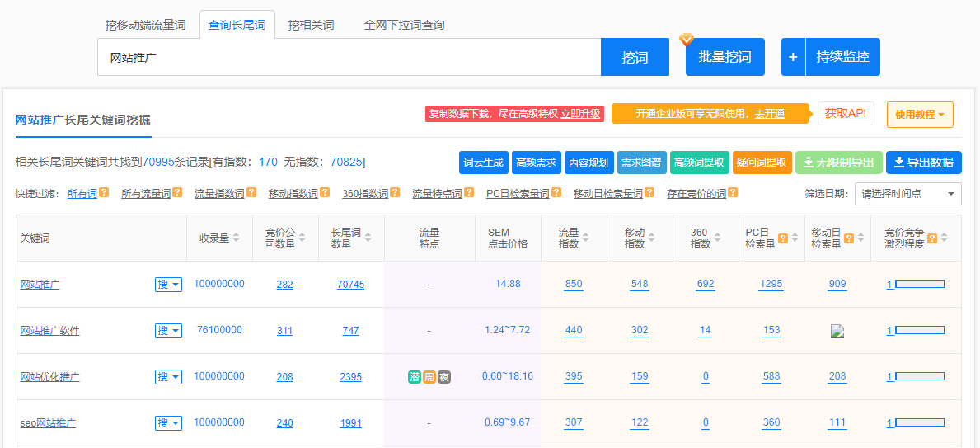
Task: Click the 词云生成 button
Action: 483,163
